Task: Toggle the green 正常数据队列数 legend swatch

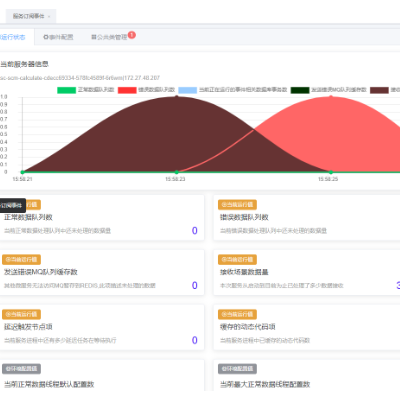Action: (x=67, y=90)
